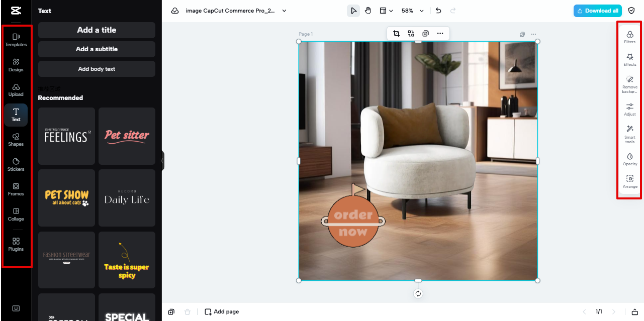Image resolution: width=644 pixels, height=321 pixels.
Task: Open the Page 1 more options menu
Action: [x=533, y=34]
